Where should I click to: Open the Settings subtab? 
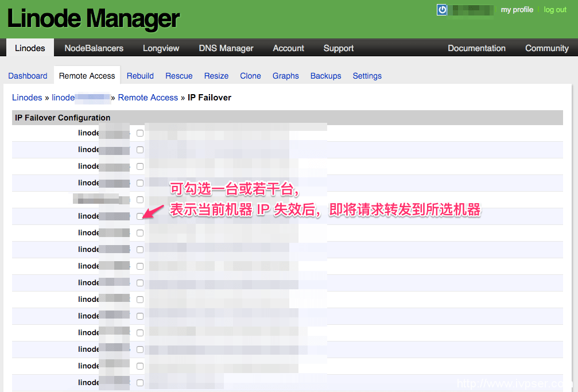[367, 76]
